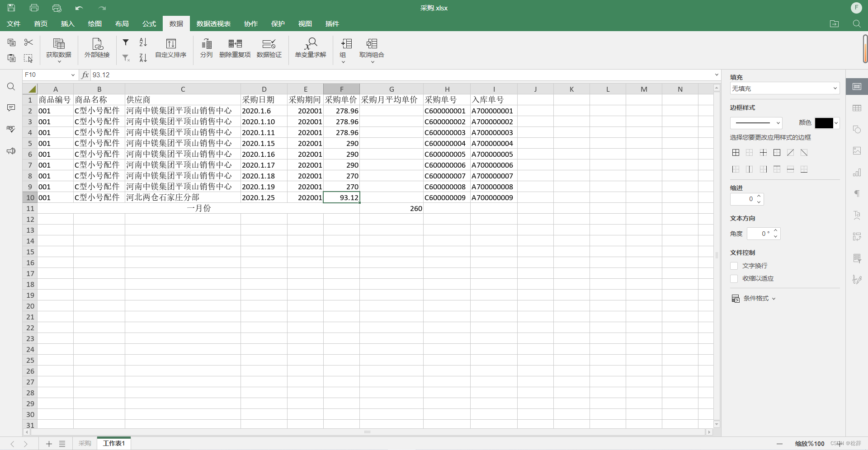The height and width of the screenshot is (450, 868).
Task: Open paragraph settings icon in right sidebar
Action: (x=857, y=194)
